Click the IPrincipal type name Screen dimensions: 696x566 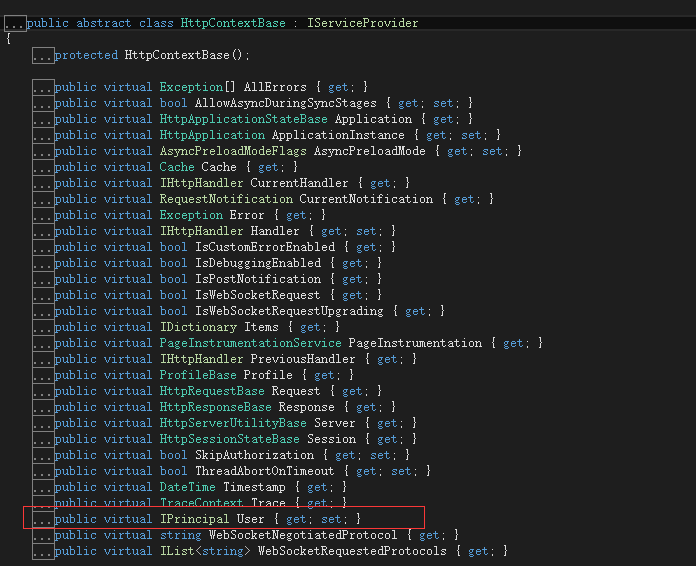coord(194,519)
